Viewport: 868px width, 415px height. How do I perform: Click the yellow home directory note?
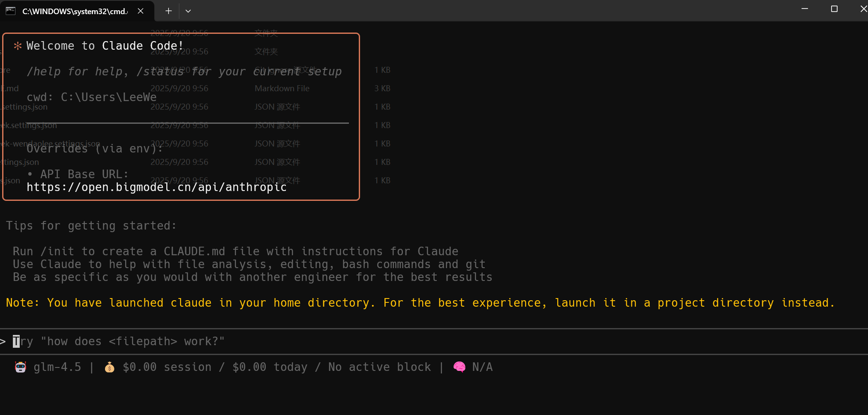420,303
